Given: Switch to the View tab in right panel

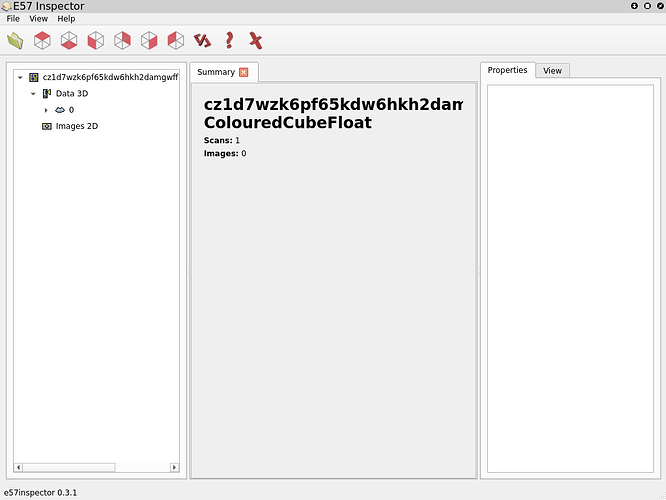Looking at the screenshot, I should tap(552, 71).
